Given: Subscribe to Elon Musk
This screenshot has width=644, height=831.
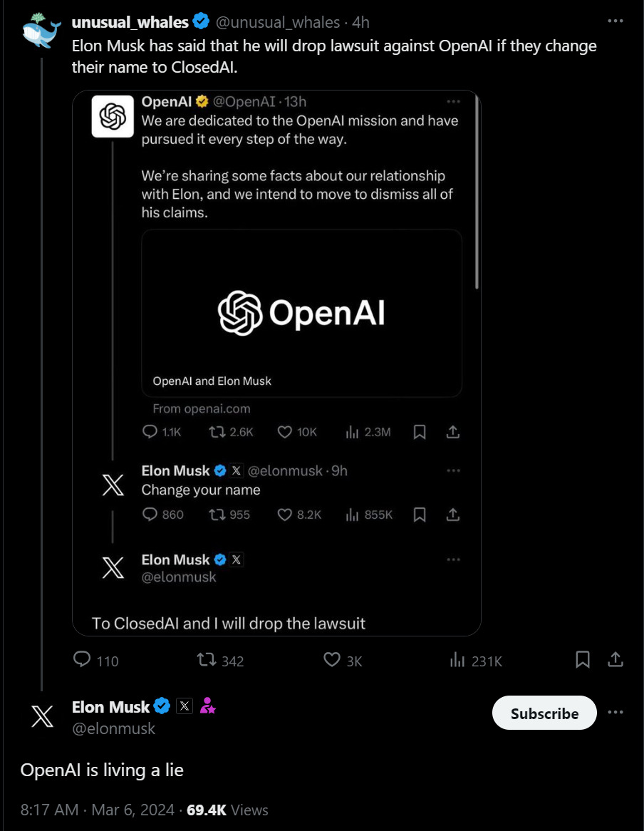Looking at the screenshot, I should [544, 713].
